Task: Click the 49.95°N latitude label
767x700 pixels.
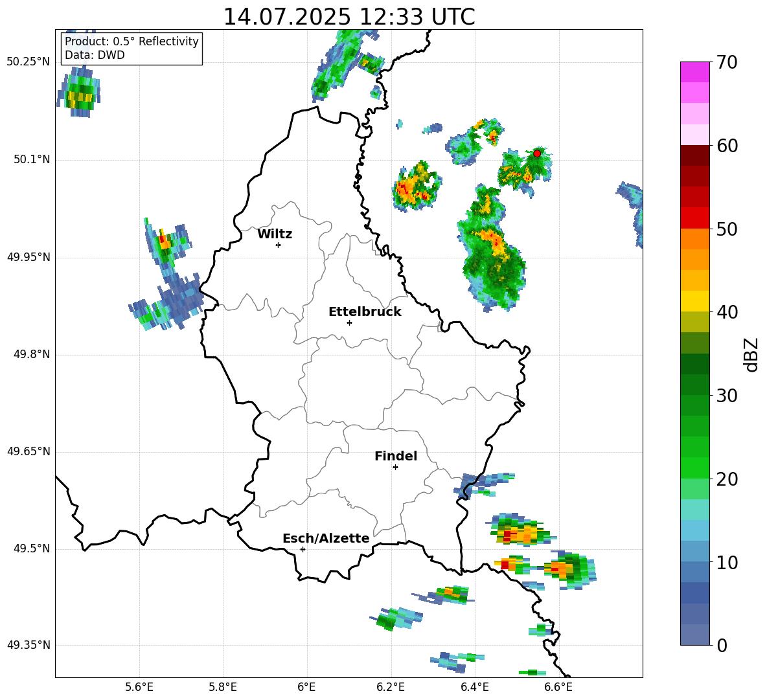Action: pyautogui.click(x=29, y=257)
